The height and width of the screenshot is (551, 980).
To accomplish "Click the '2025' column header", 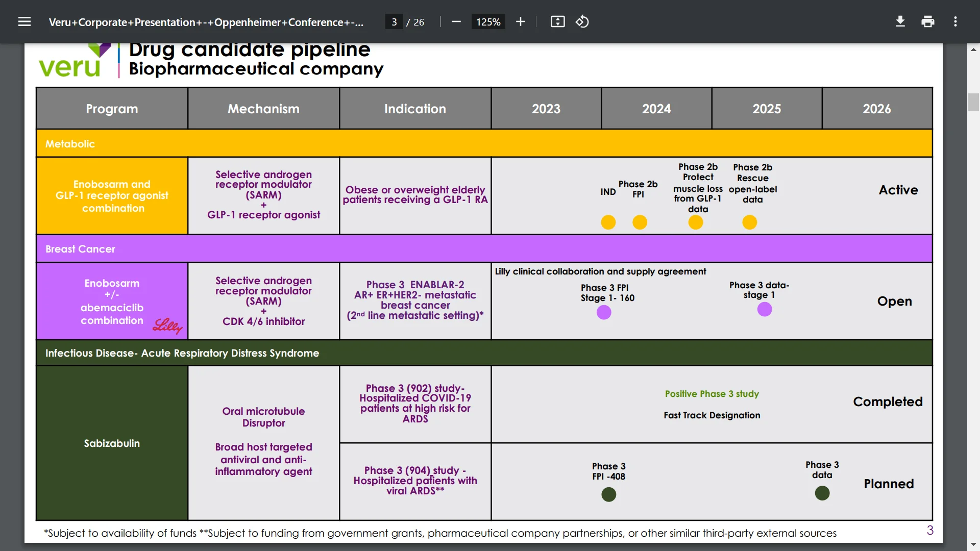I will tap(767, 108).
